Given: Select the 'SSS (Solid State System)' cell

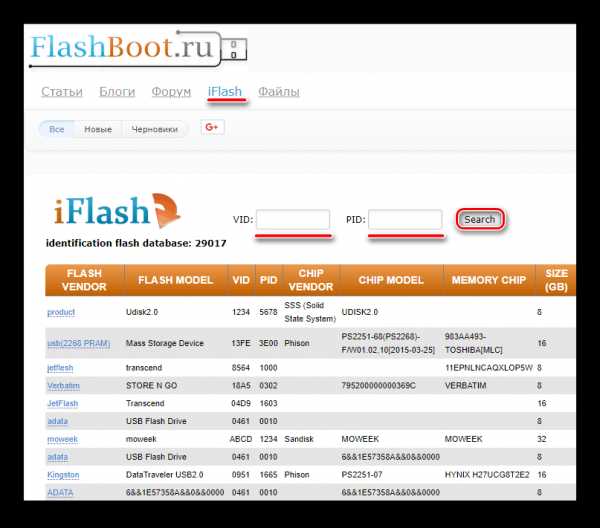Looking at the screenshot, I should coord(310,312).
